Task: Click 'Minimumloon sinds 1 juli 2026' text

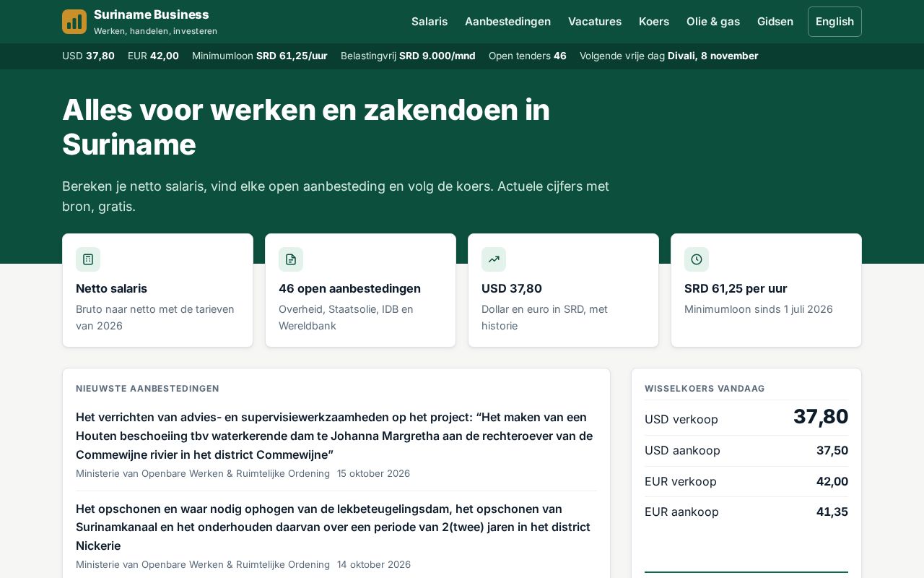Action: 759,309
